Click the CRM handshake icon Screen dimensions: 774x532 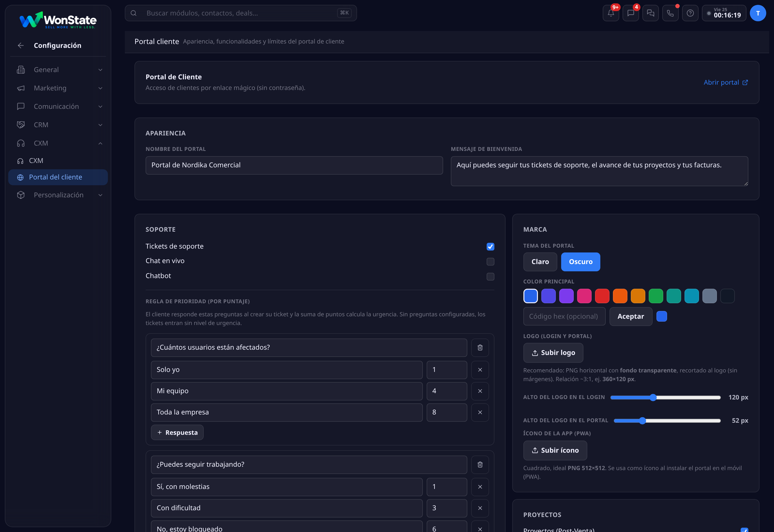pyautogui.click(x=21, y=125)
